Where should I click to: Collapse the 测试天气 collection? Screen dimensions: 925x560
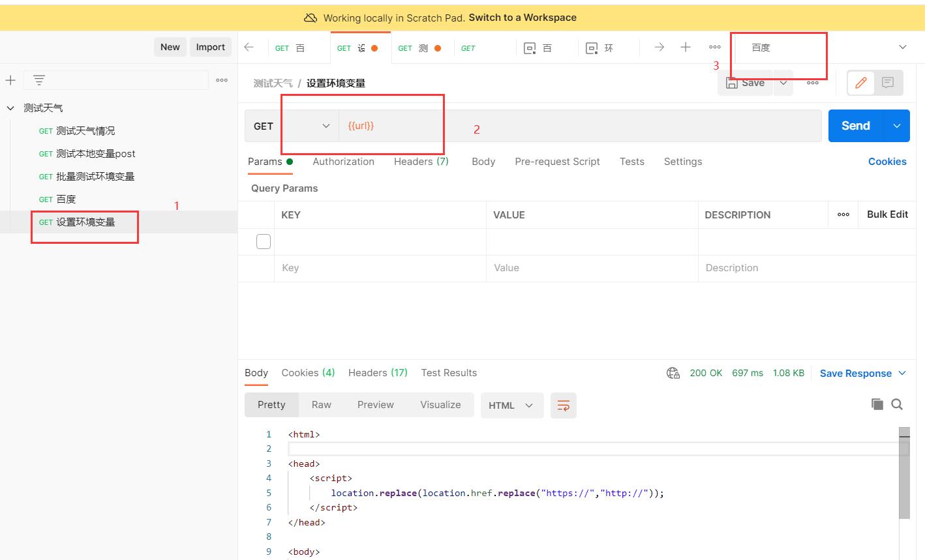pyautogui.click(x=10, y=108)
